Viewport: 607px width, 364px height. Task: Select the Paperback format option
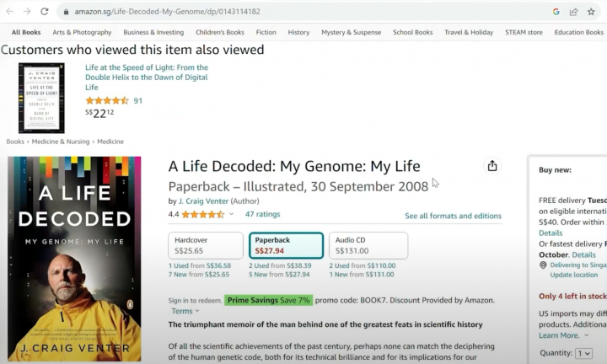click(x=286, y=245)
